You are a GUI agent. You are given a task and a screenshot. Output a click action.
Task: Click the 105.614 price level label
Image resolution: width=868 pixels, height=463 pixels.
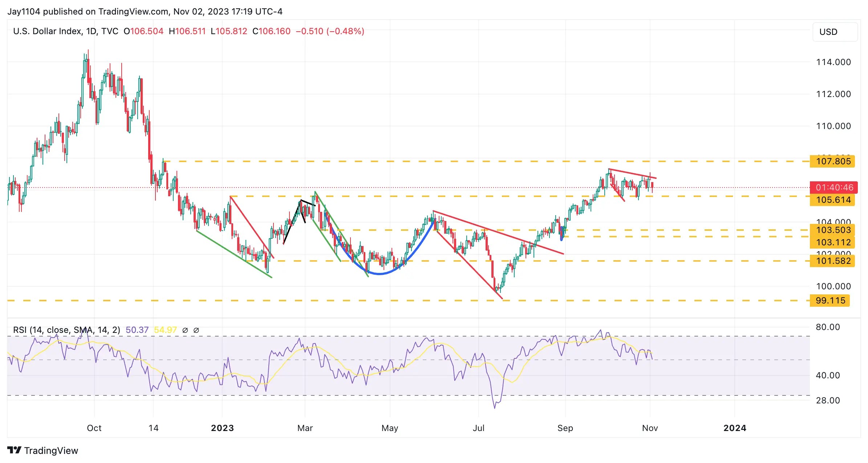point(832,200)
